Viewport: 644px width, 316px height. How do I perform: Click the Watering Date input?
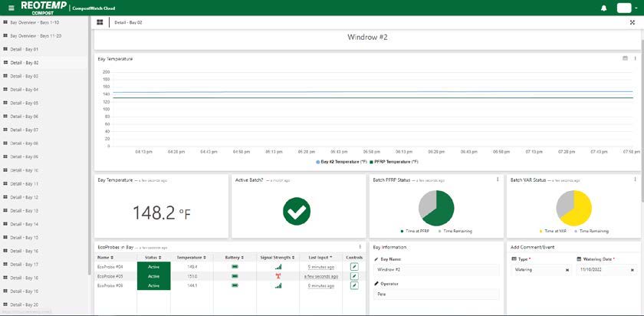(606, 270)
